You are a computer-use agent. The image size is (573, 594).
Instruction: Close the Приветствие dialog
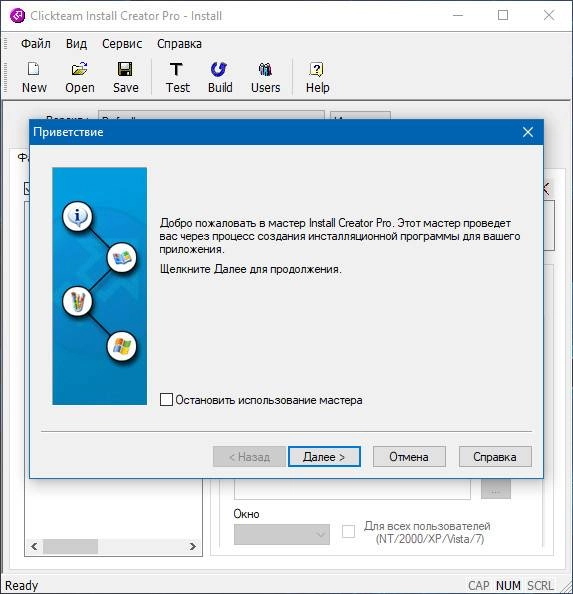528,132
